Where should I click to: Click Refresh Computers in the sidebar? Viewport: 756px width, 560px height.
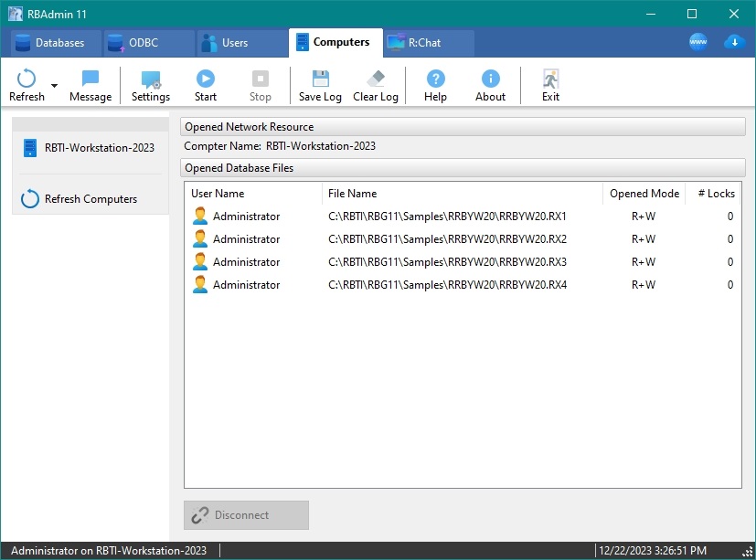80,198
